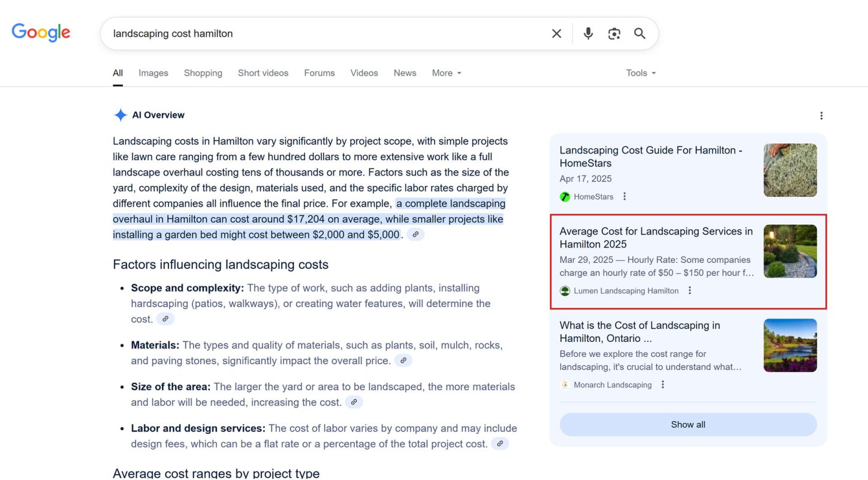Click the AI Overview sparkle icon

(x=120, y=115)
